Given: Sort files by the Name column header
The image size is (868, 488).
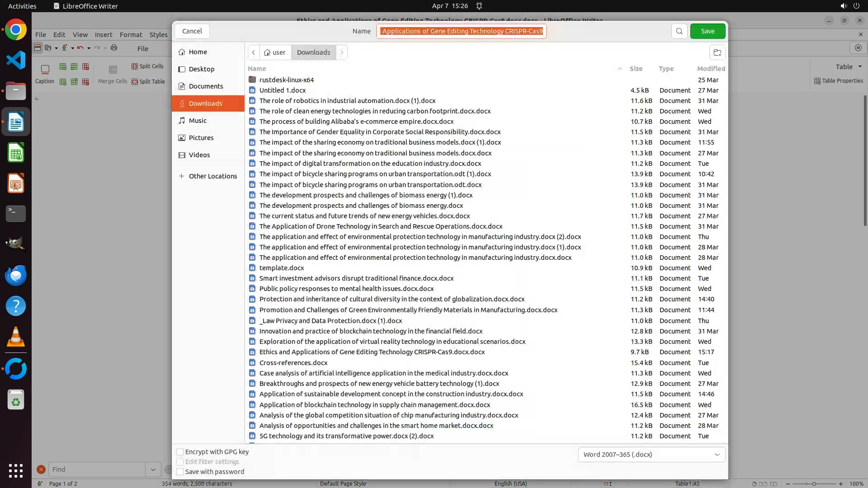Looking at the screenshot, I should 257,69.
